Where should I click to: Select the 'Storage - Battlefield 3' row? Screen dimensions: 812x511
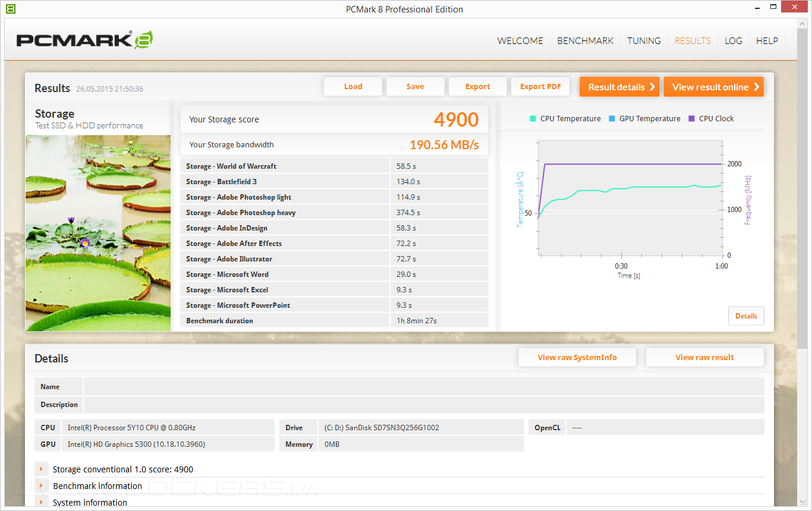334,182
